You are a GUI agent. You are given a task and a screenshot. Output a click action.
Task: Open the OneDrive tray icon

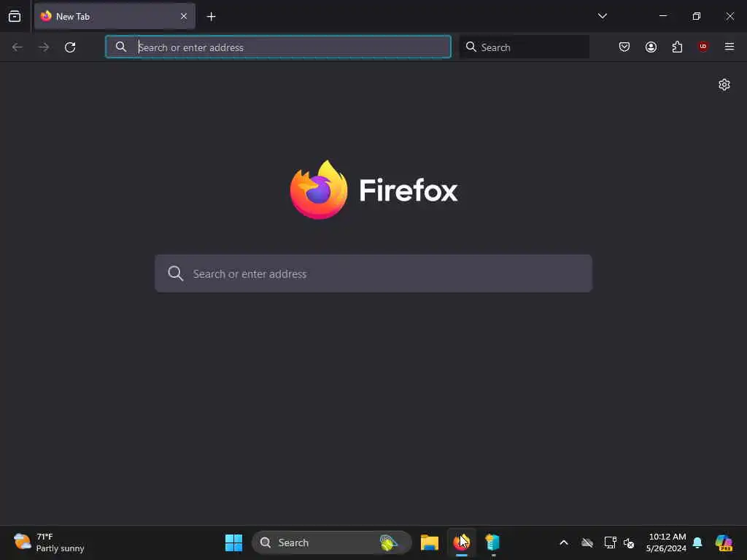tap(587, 542)
